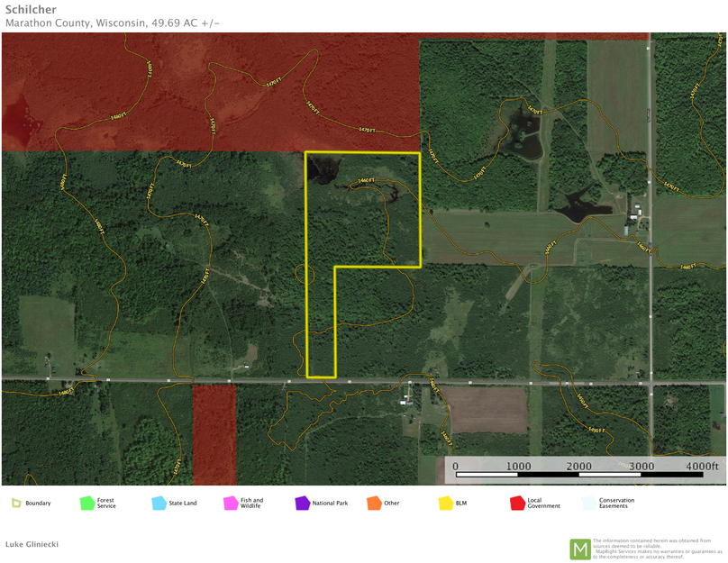The width and height of the screenshot is (728, 563).
Task: Select the small red parcel below the road
Action: coord(214,434)
